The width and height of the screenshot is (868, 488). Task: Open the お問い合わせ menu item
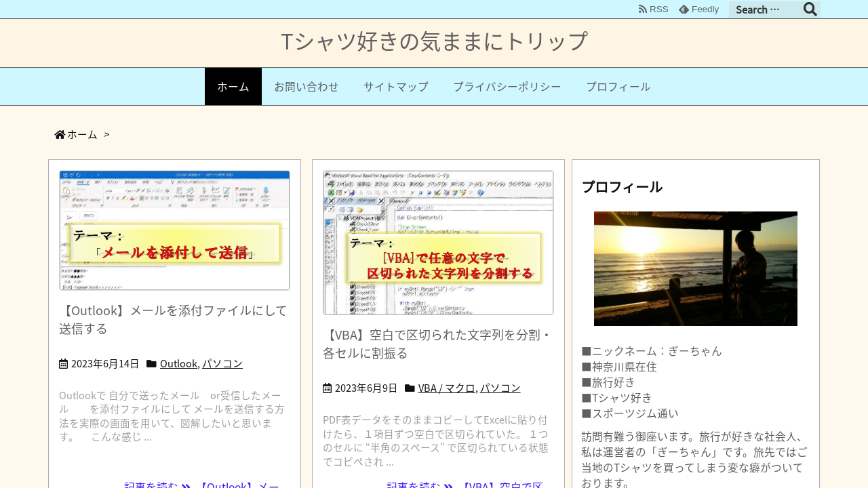tap(306, 87)
